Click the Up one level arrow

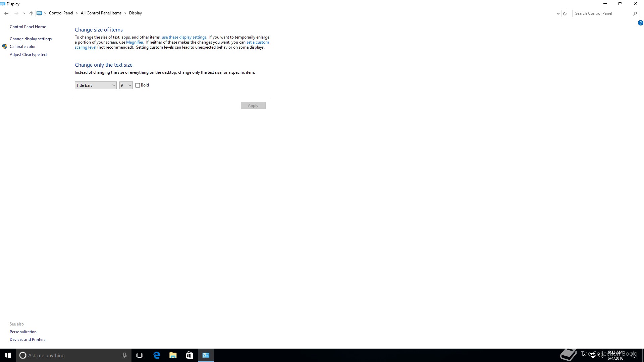[31, 13]
